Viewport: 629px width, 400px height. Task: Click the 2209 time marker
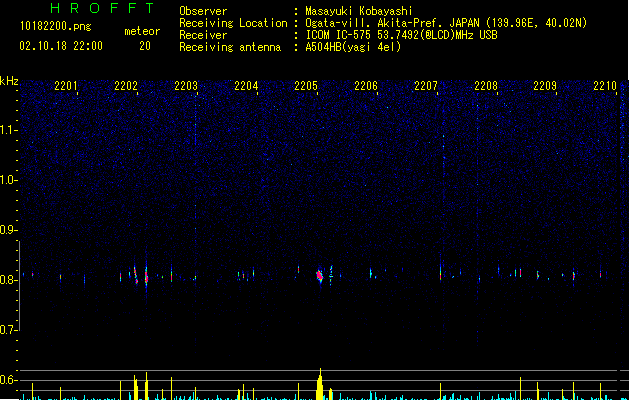coord(545,86)
